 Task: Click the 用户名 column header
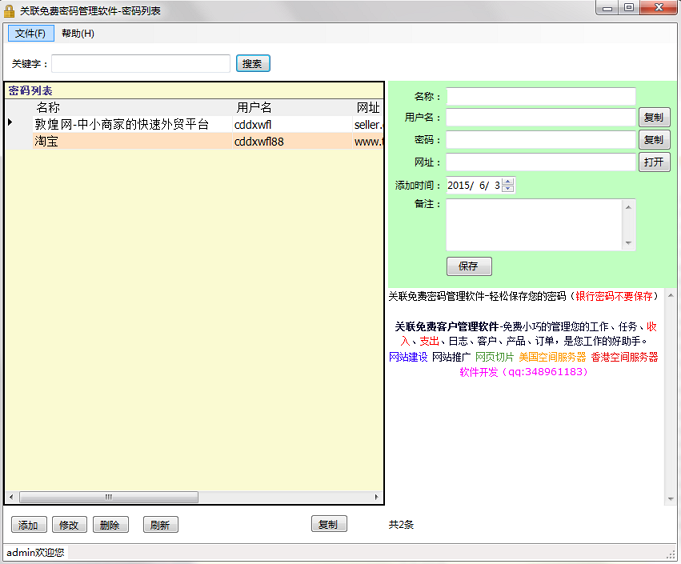pyautogui.click(x=292, y=107)
